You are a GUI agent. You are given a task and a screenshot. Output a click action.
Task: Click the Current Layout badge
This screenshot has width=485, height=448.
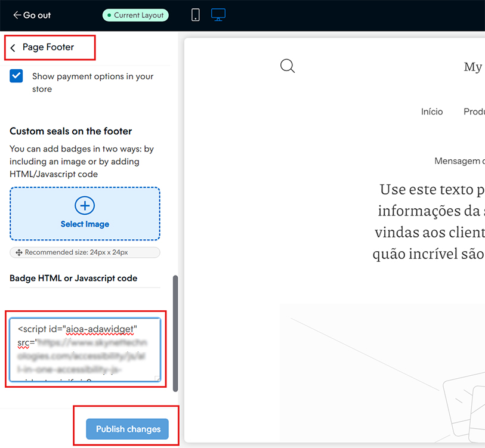pyautogui.click(x=135, y=15)
